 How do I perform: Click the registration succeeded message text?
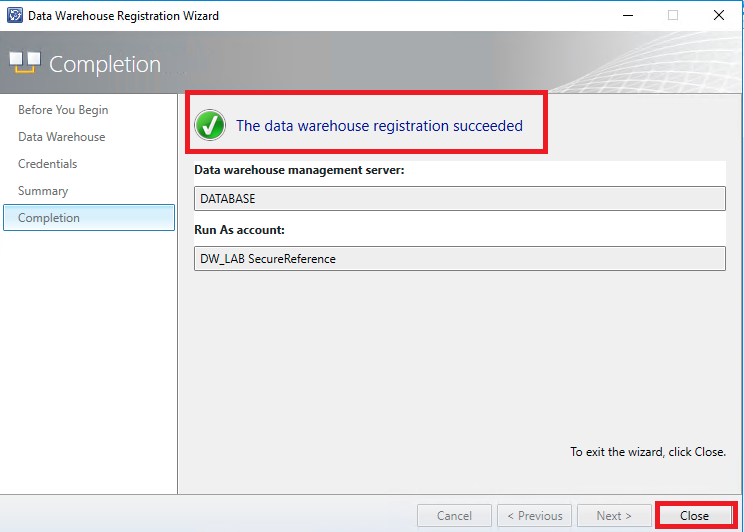tap(379, 126)
